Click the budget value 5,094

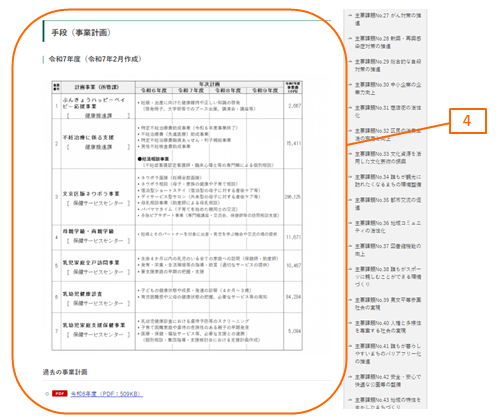pos(294,331)
